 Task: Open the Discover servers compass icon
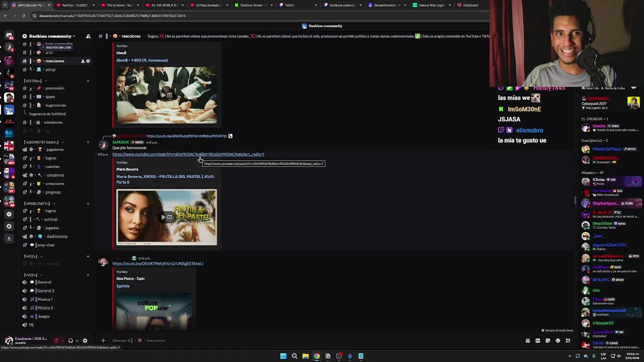(x=9, y=226)
